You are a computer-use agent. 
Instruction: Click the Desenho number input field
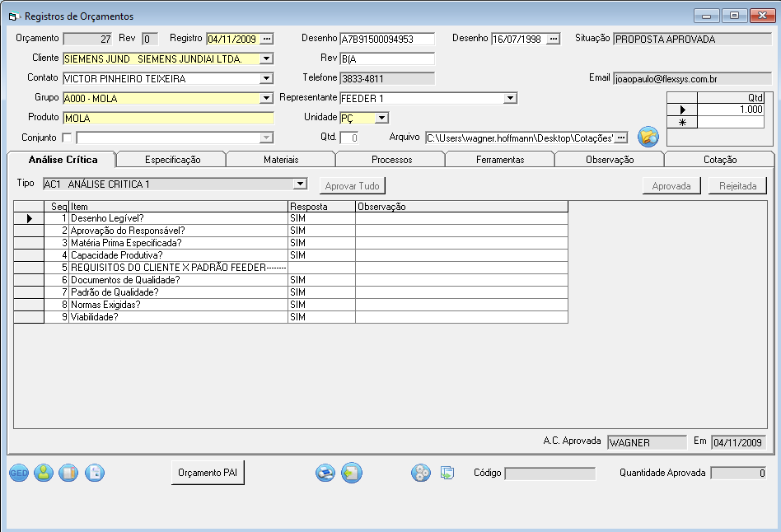[387, 39]
